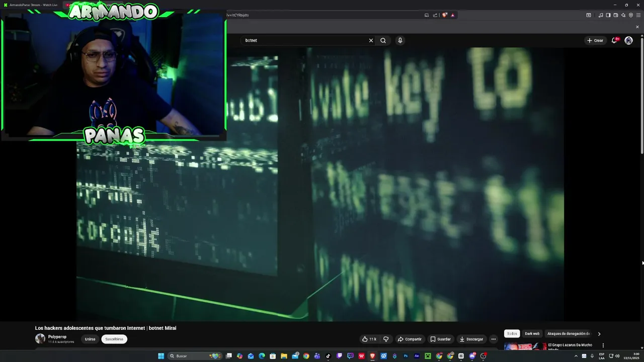The height and width of the screenshot is (362, 644).
Task: Open File Explorer from the taskbar
Action: pos(284,356)
